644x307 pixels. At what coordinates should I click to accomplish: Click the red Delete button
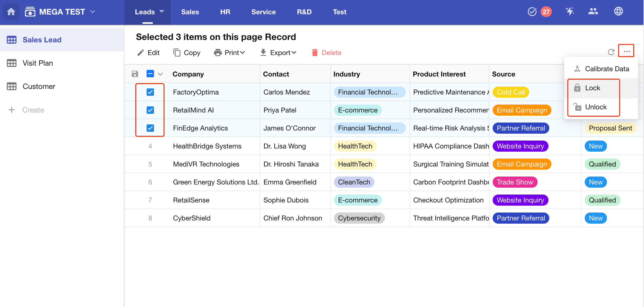(326, 53)
